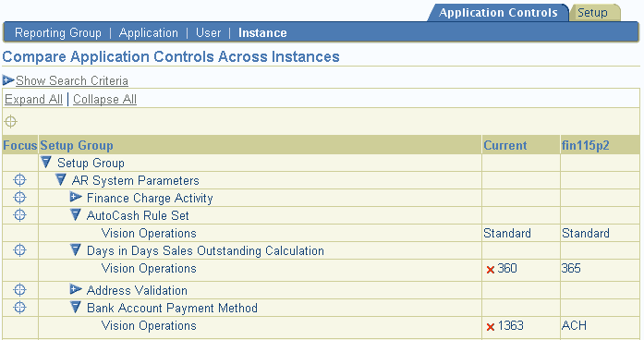Open the Application Controls tab
The image size is (644, 340).
(x=498, y=13)
